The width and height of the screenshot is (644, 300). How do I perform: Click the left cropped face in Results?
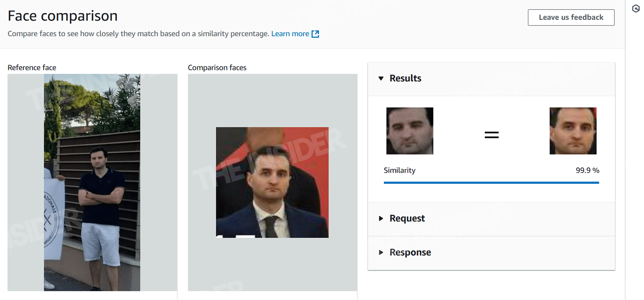(410, 131)
